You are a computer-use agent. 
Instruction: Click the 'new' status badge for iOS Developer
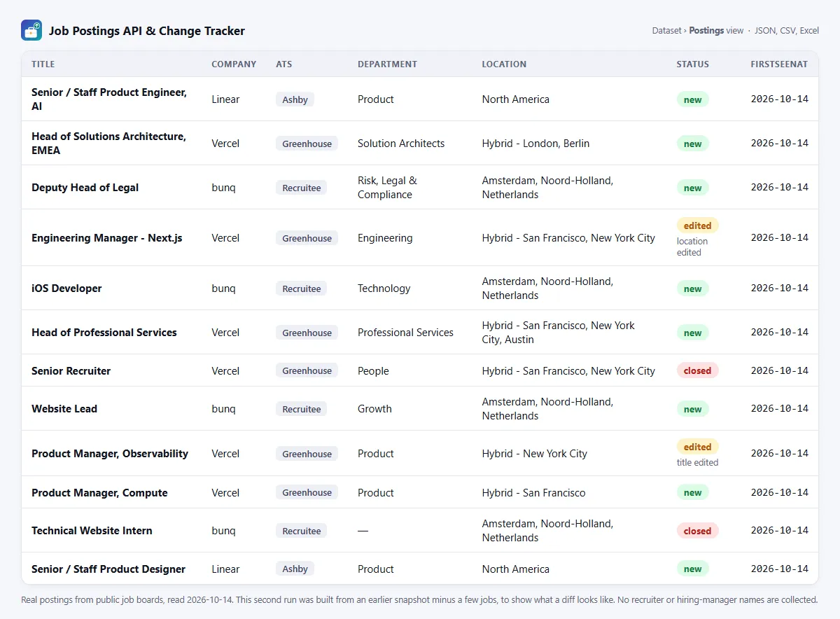pyautogui.click(x=692, y=288)
